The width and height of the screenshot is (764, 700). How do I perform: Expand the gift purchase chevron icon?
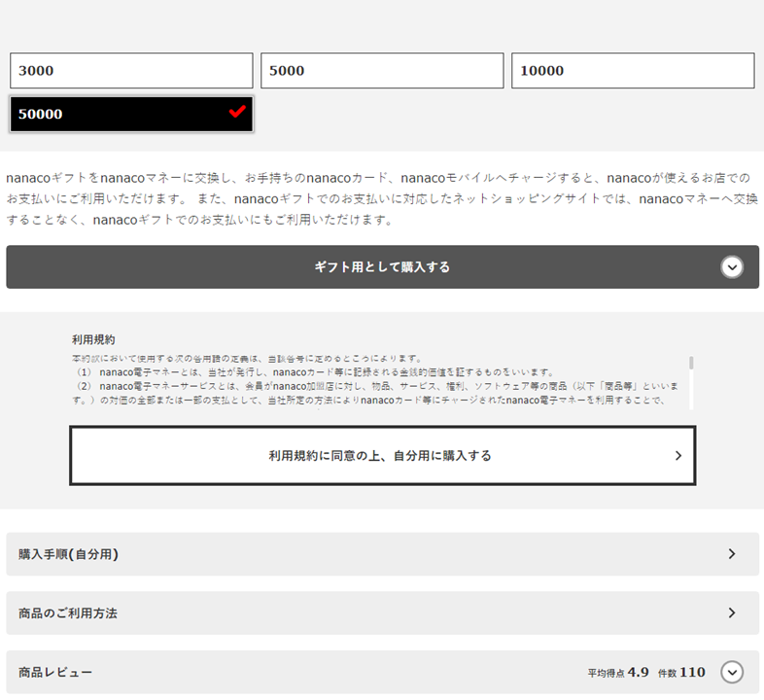pos(732,266)
